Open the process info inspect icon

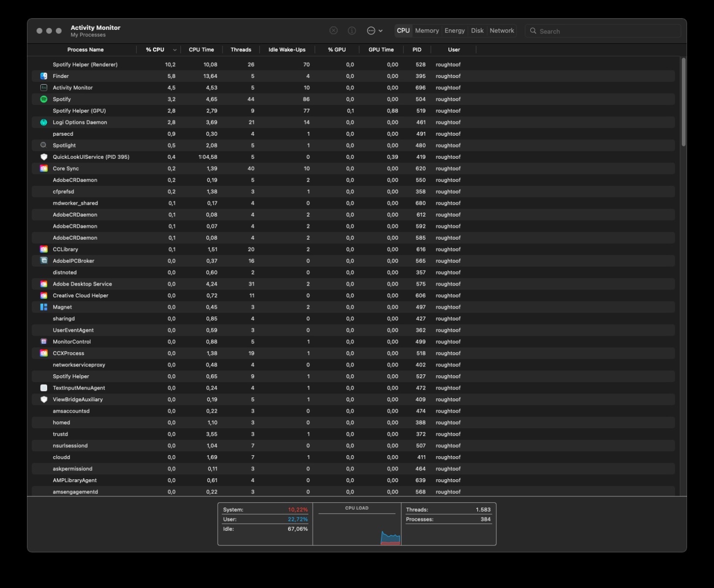(352, 30)
